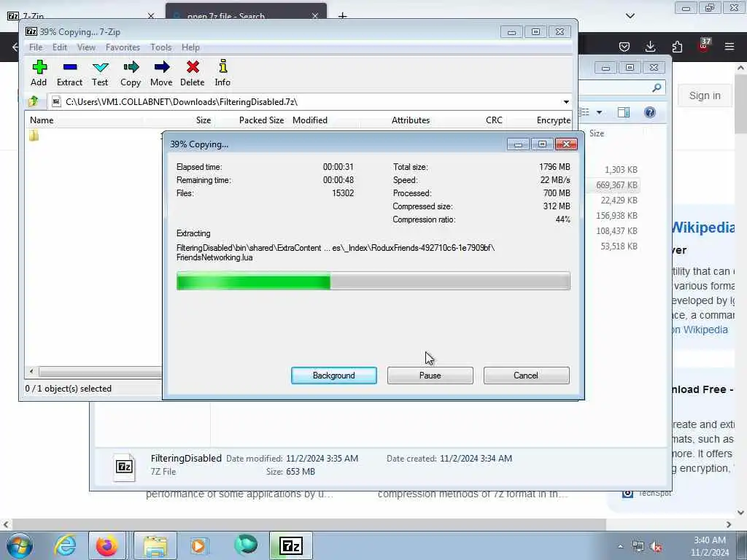Screen dimensions: 747x560
Task: Open Firefox hamburger application menu
Action: click(729, 46)
